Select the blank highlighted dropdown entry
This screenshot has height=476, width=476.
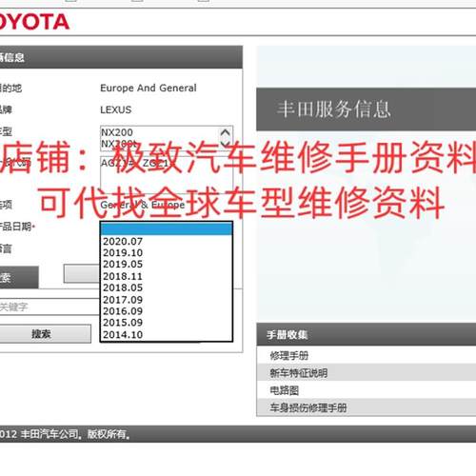167,228
